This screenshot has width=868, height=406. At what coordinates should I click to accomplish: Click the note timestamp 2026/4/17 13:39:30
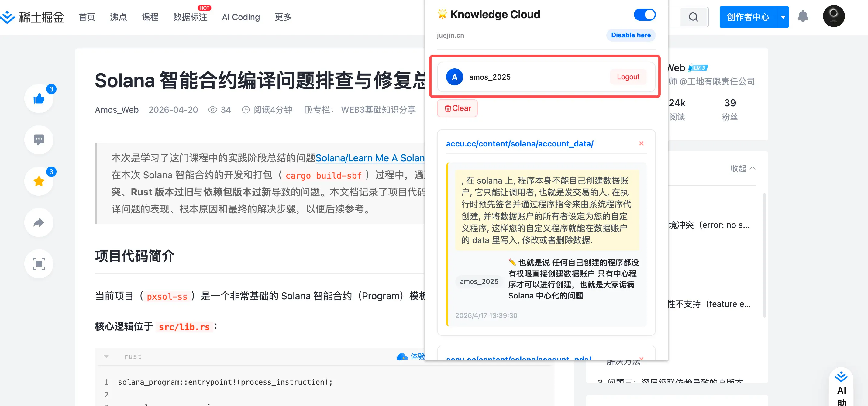(x=486, y=315)
